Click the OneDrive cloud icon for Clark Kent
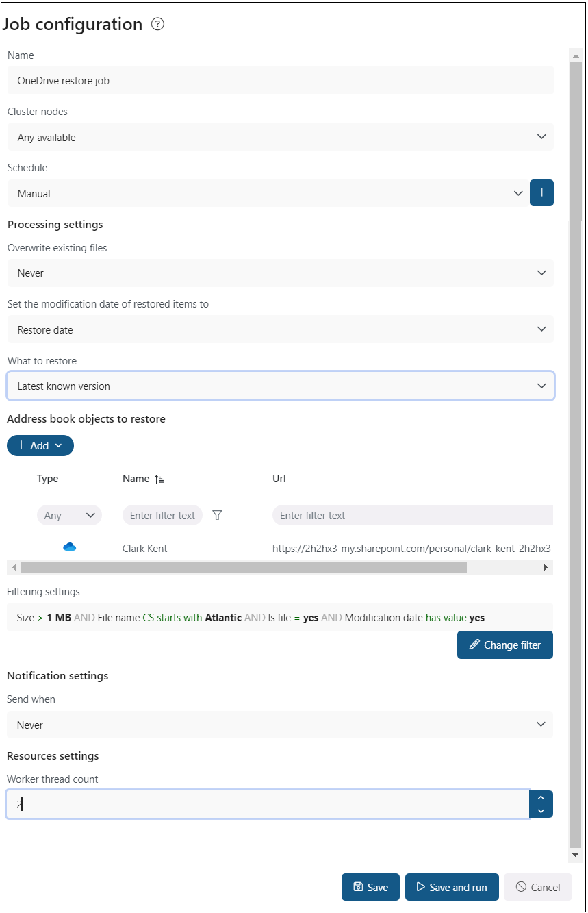The image size is (588, 913). (x=69, y=547)
